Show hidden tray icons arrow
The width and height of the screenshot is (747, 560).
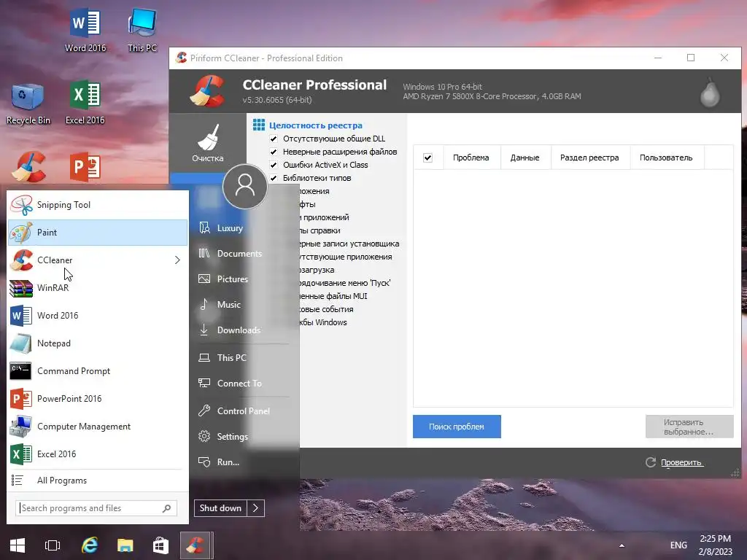click(x=622, y=545)
